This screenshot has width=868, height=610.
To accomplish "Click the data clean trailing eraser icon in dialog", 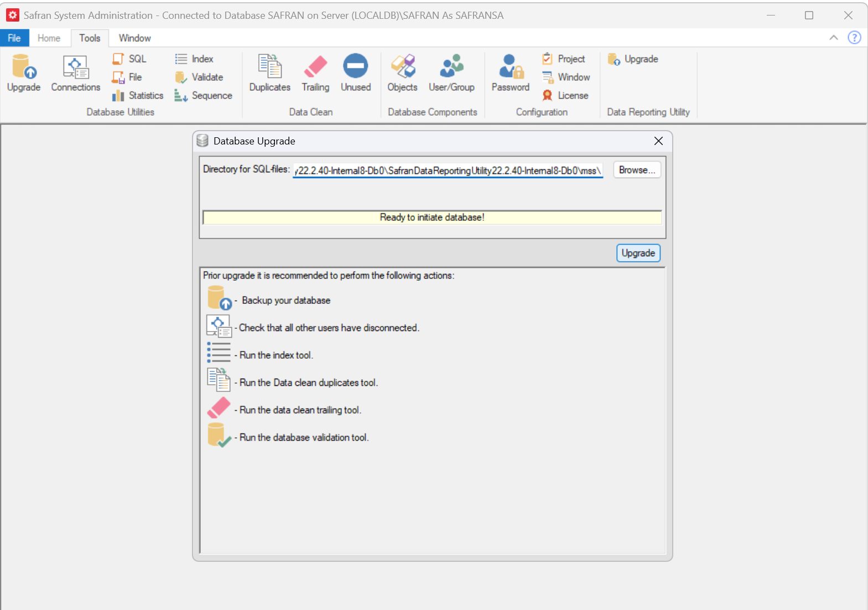I will point(219,407).
